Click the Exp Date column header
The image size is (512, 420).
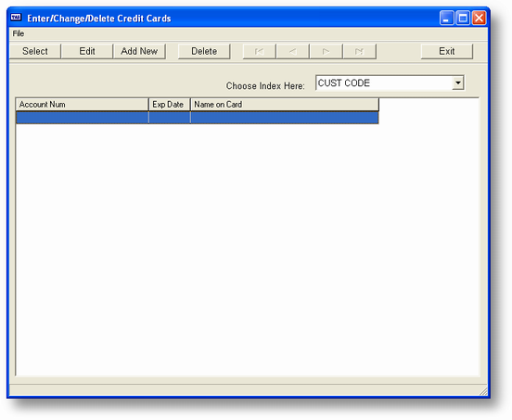coord(170,105)
